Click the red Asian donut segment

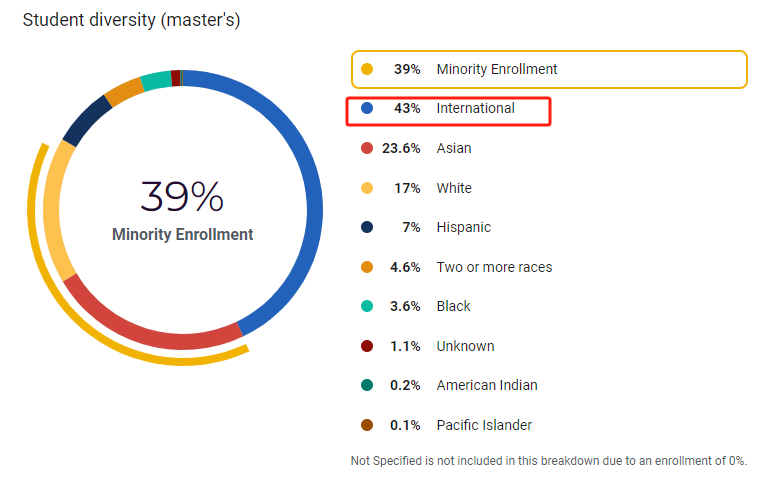150,335
